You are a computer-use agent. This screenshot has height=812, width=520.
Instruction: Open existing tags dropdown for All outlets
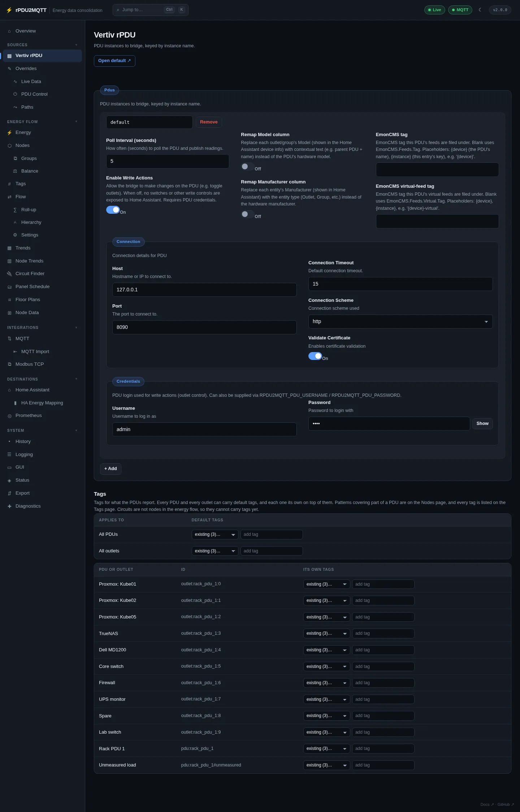215,551
